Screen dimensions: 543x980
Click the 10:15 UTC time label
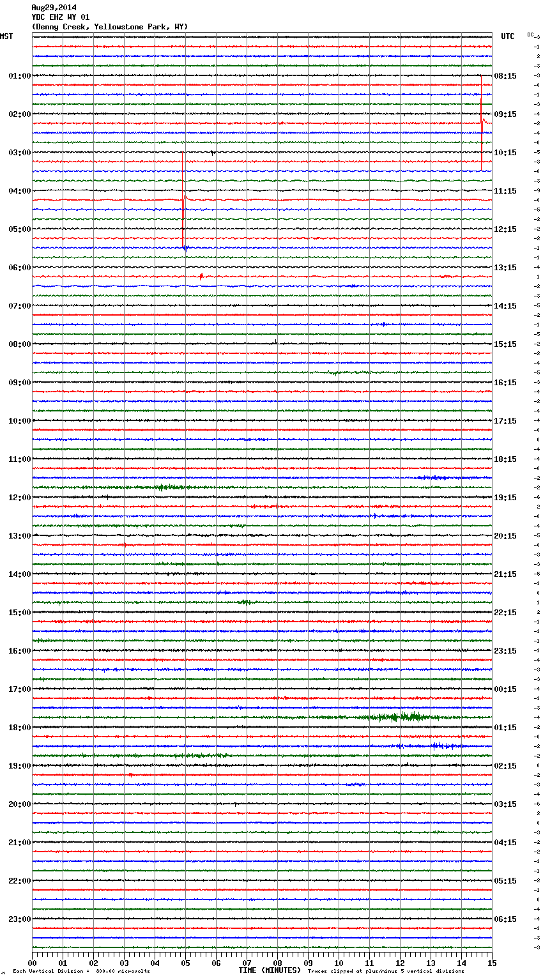click(505, 153)
